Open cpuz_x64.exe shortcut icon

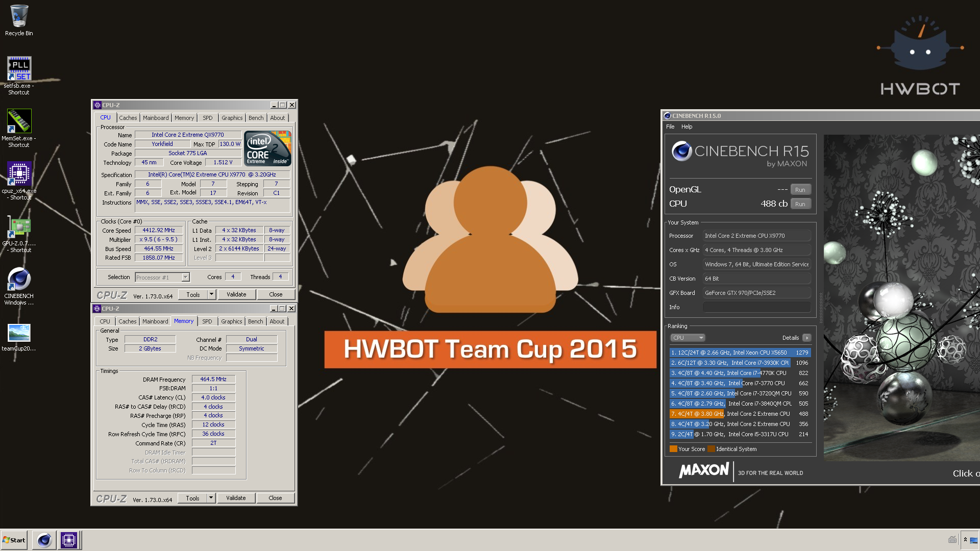[x=19, y=174]
